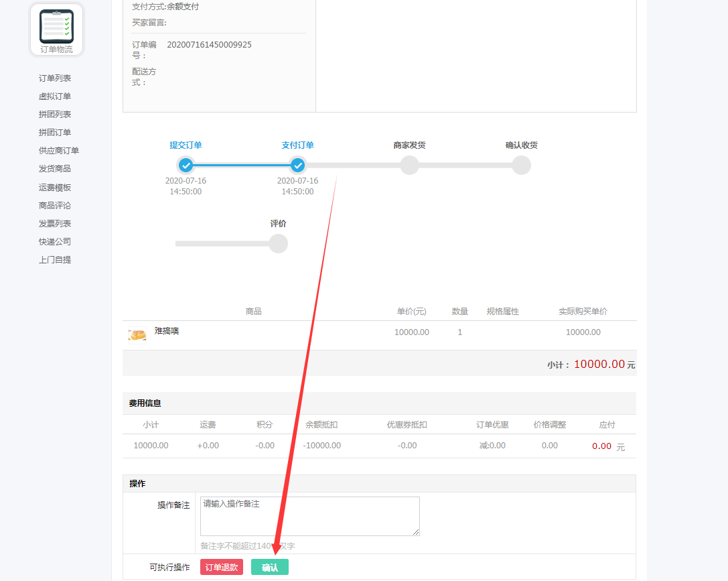Click the 评价 step circle
Image resolution: width=728 pixels, height=581 pixels.
click(x=278, y=243)
